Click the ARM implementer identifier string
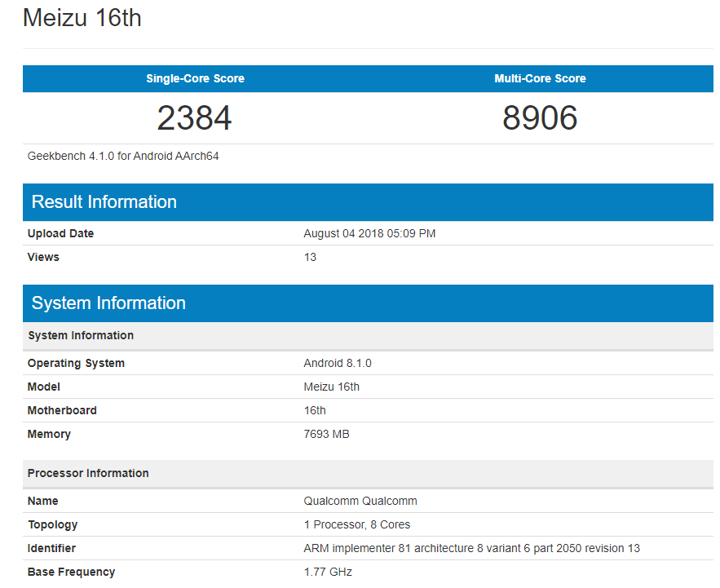The image size is (720, 588). [471, 548]
